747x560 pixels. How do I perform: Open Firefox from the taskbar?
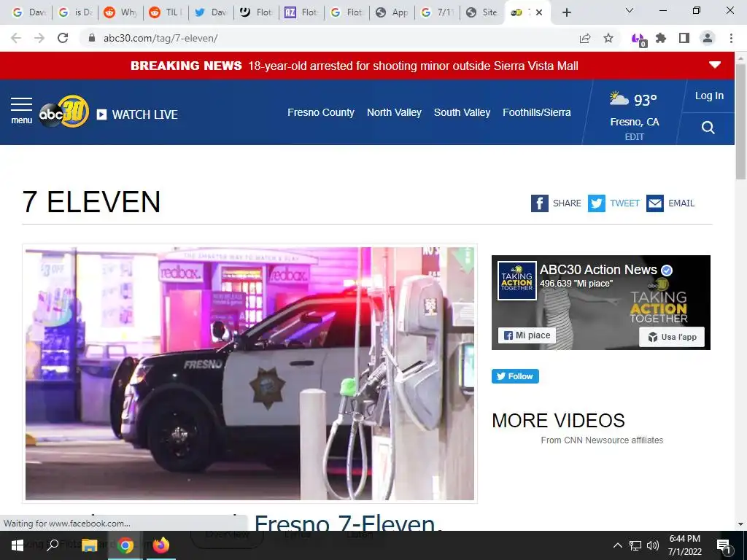(160, 545)
